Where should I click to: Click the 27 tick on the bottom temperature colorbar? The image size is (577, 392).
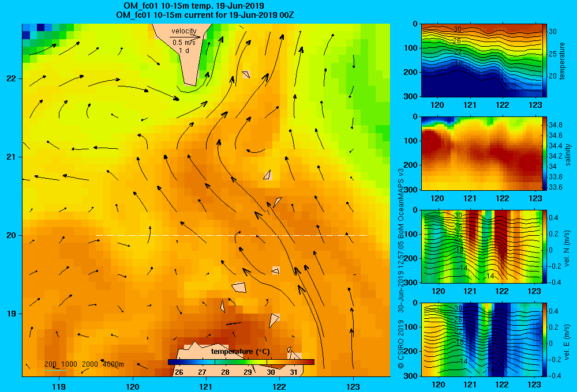pyautogui.click(x=202, y=372)
